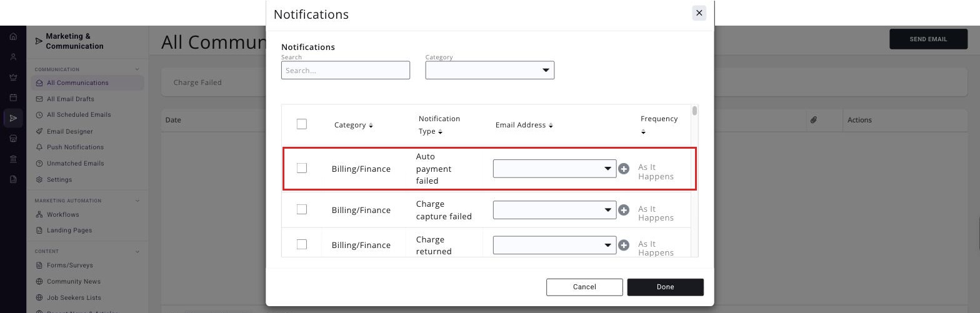The height and width of the screenshot is (313, 980).
Task: Click the Charge capture failed text
Action: click(444, 210)
